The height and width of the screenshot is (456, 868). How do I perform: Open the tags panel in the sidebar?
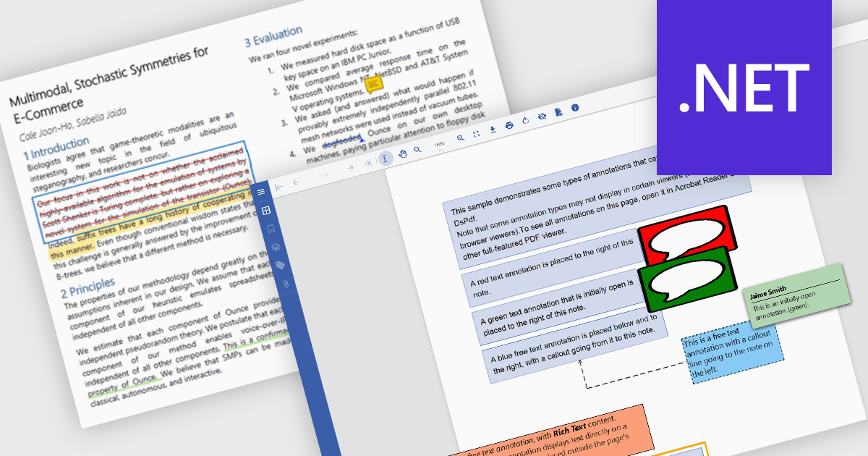tap(281, 266)
